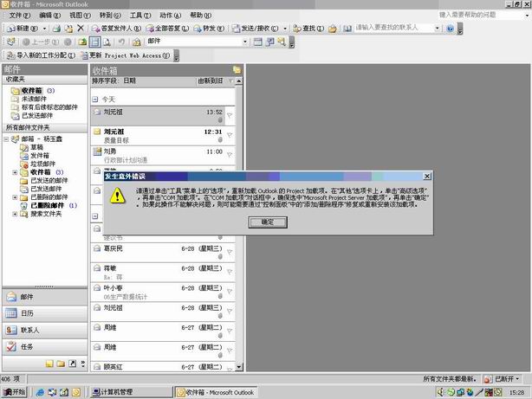The width and height of the screenshot is (532, 399).
Task: Click 更新 Project Web Access button
Action: 125,55
